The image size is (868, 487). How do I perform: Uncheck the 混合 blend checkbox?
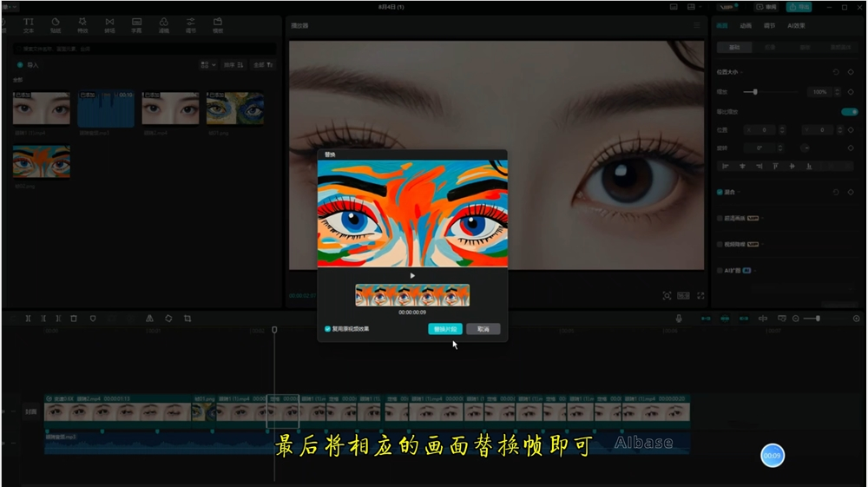(x=720, y=192)
